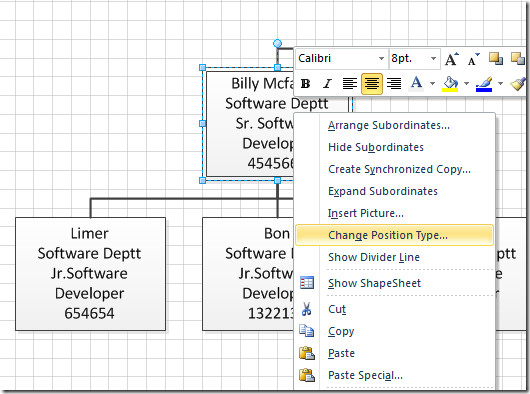Click the round rotation handle above Billy shape
The width and height of the screenshot is (530, 394).
(277, 43)
